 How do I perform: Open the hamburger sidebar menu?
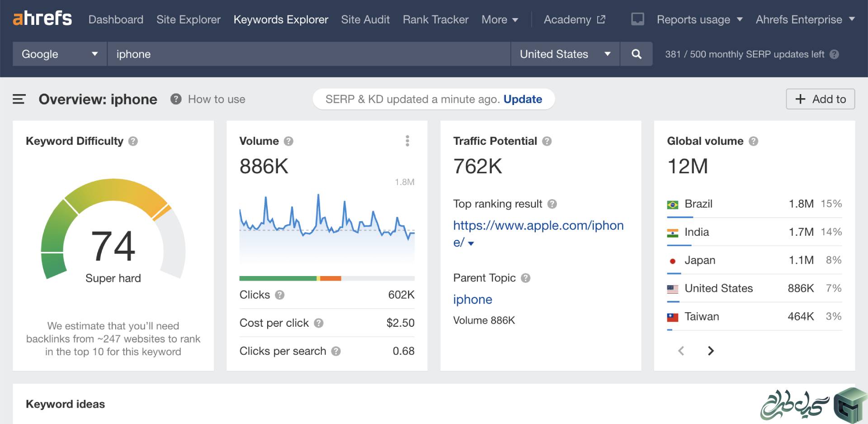coord(19,99)
